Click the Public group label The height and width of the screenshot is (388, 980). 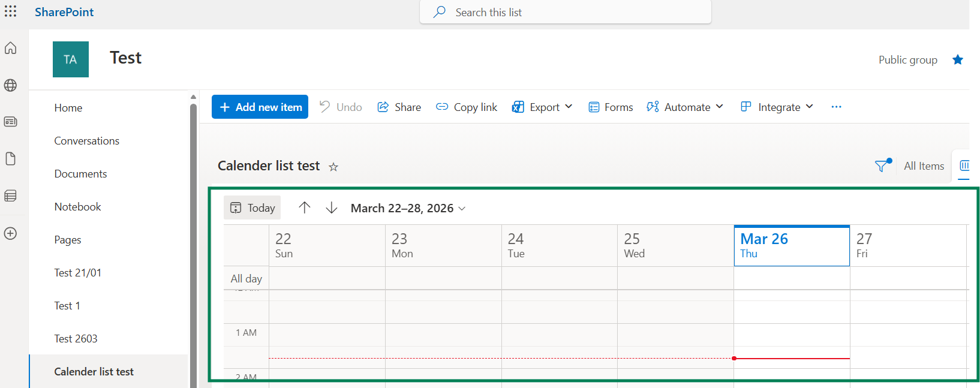pyautogui.click(x=908, y=59)
